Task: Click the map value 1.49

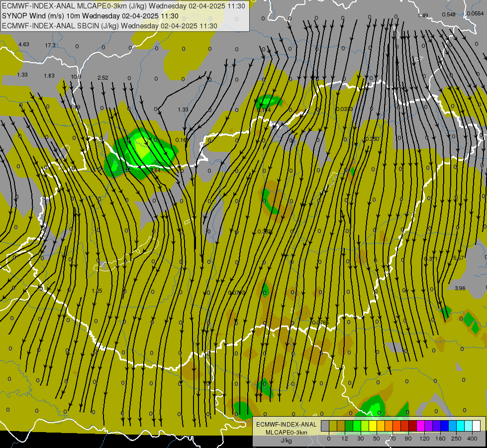Action: pyautogui.click(x=423, y=15)
